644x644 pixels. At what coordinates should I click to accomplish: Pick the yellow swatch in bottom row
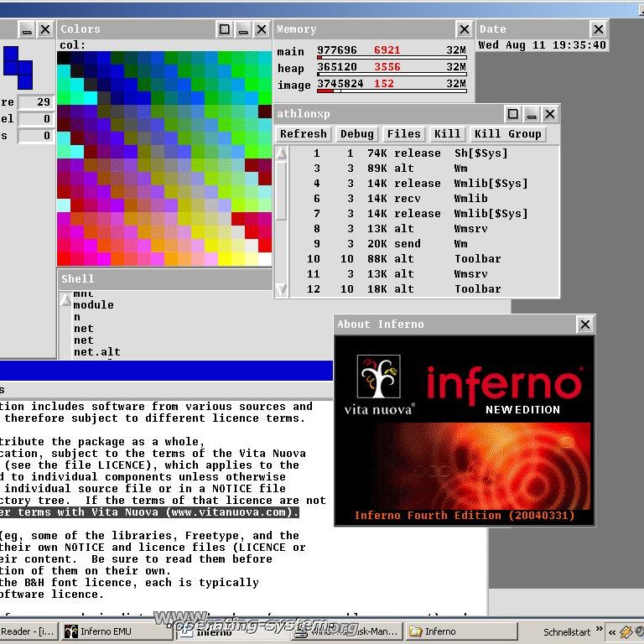[225, 259]
